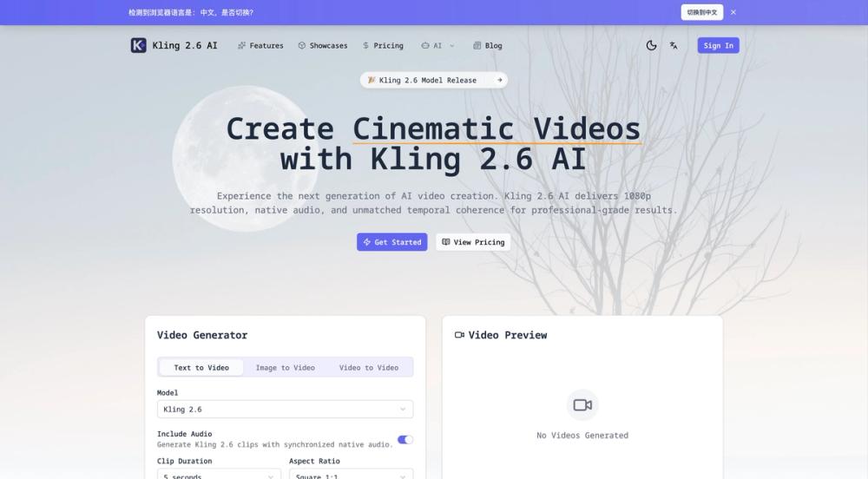The height and width of the screenshot is (479, 868).
Task: Switch to the Video to Video tab
Action: (369, 367)
